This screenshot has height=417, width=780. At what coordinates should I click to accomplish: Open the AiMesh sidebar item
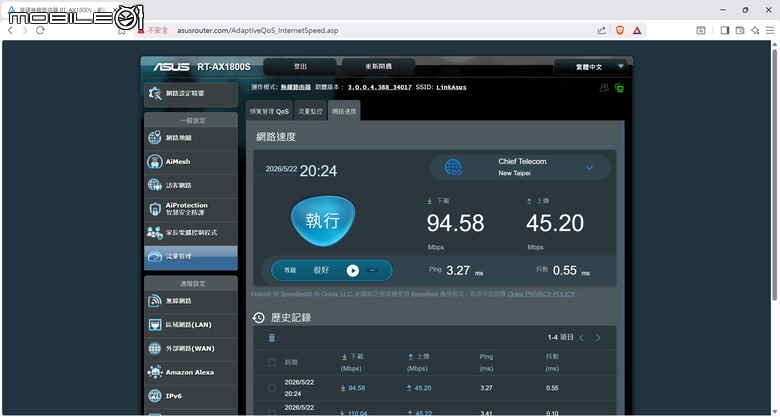[x=191, y=162]
